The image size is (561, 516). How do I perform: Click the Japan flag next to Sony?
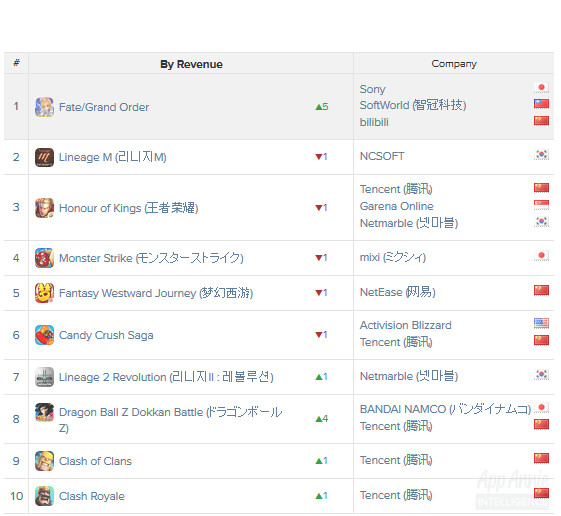541,88
